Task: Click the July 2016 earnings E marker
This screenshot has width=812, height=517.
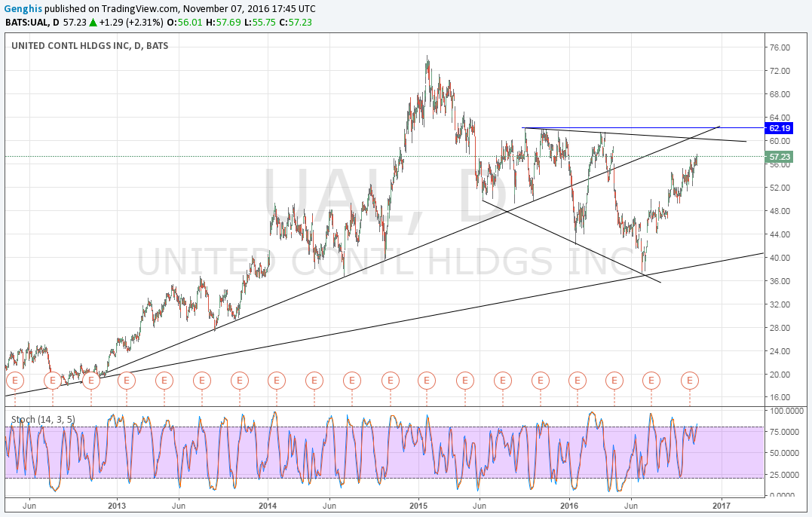Action: pos(651,381)
